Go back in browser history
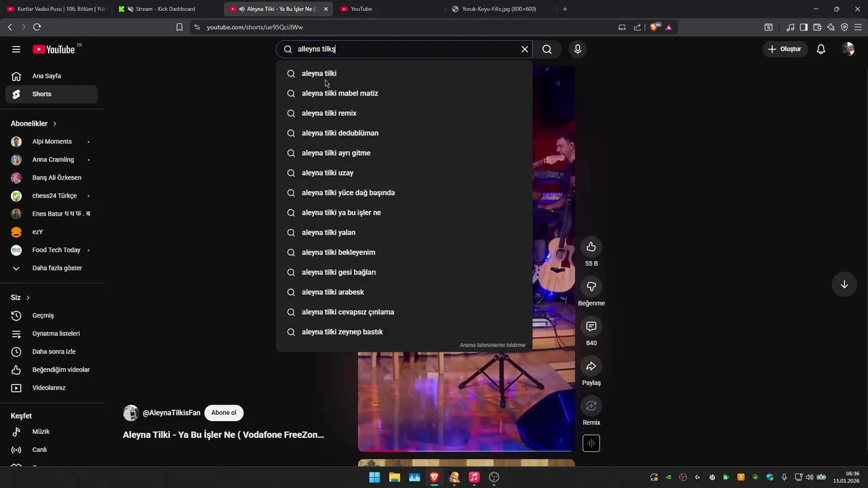 [x=9, y=27]
